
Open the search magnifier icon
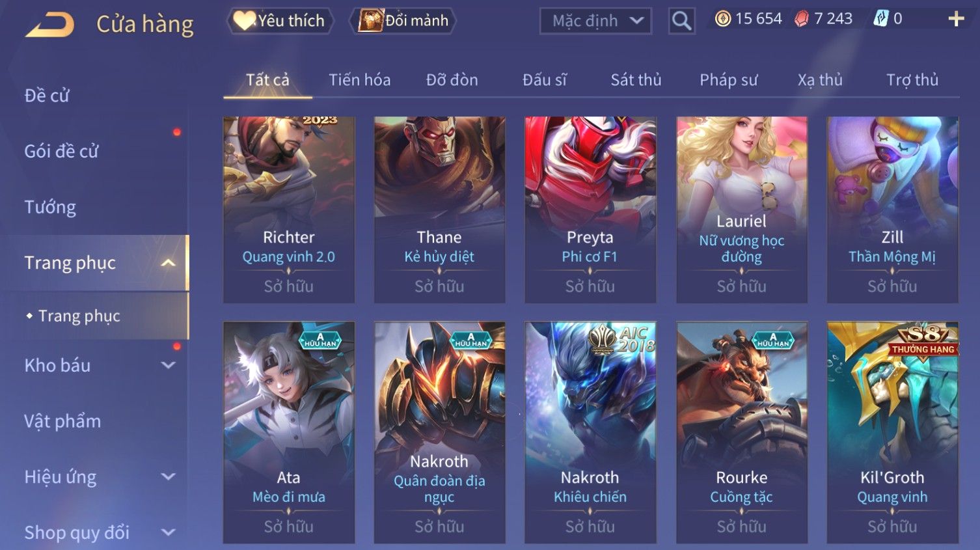click(x=681, y=21)
